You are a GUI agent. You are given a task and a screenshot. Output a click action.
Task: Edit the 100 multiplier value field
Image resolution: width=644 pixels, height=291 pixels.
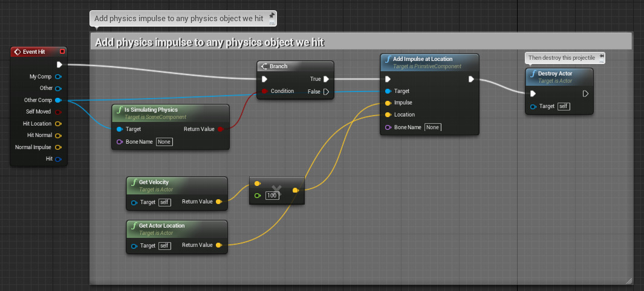[x=272, y=196]
